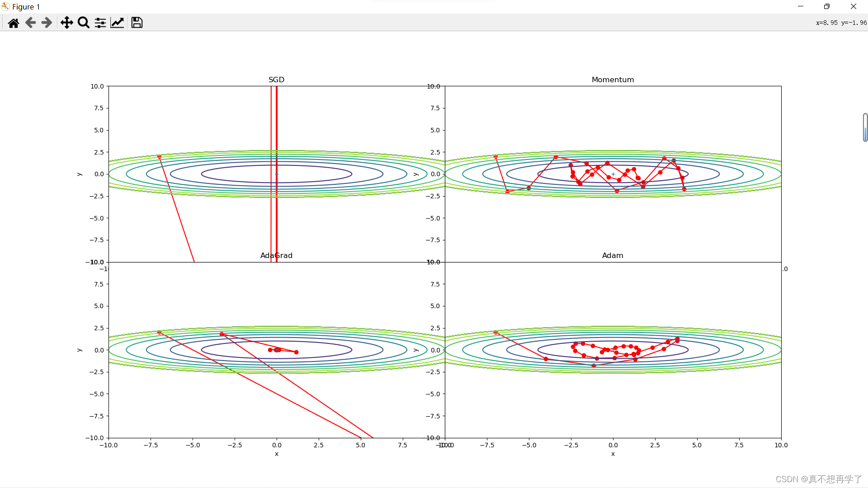This screenshot has height=488, width=868.
Task: Open Edit axis and curve parameters icon
Action: pos(117,23)
